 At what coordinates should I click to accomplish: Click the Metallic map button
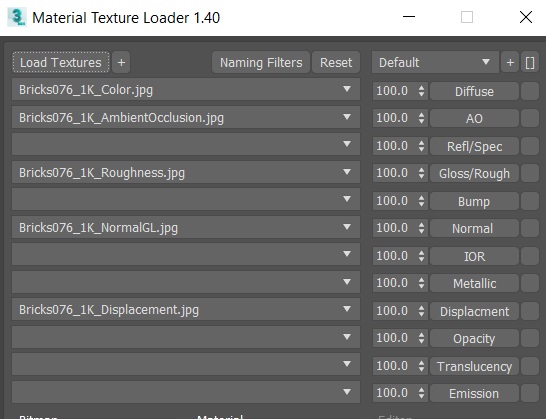[474, 284]
